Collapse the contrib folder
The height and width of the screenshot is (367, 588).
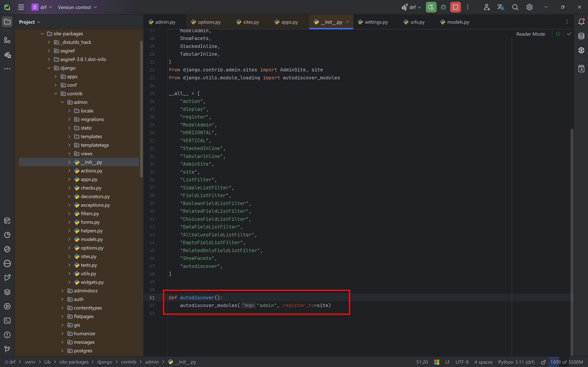(x=56, y=94)
